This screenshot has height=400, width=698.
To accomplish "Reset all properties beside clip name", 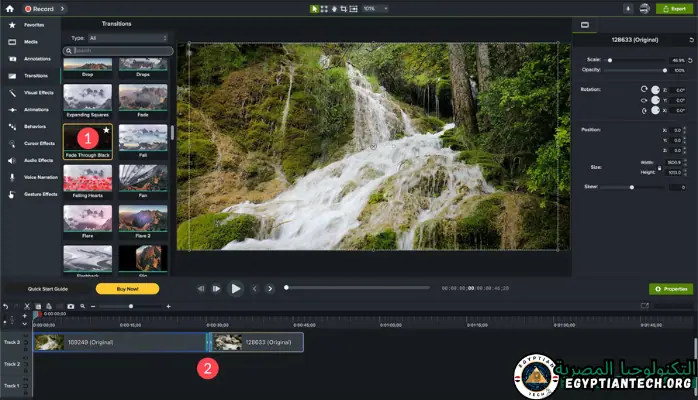I will [691, 40].
